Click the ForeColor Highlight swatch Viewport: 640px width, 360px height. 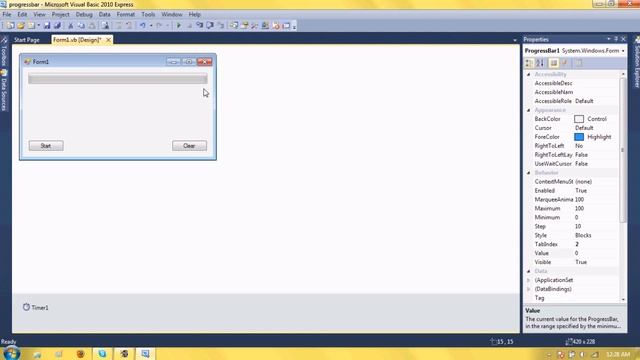coord(579,137)
